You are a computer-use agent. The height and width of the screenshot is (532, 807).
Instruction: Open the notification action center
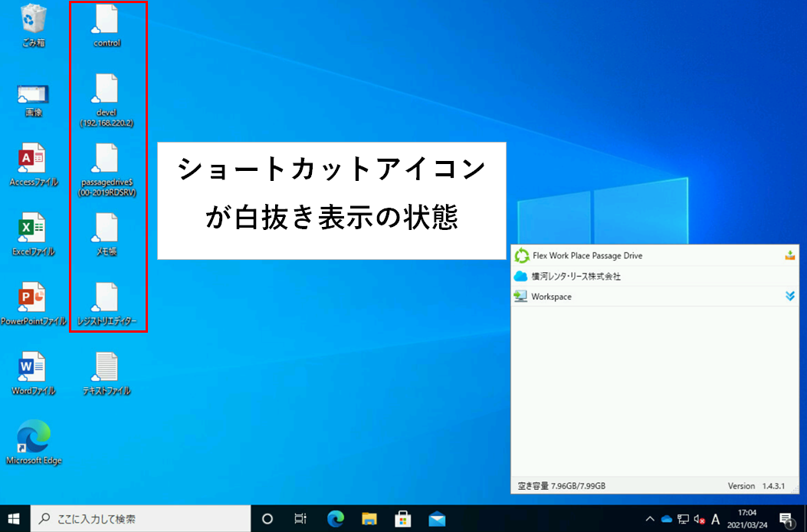[x=786, y=519]
